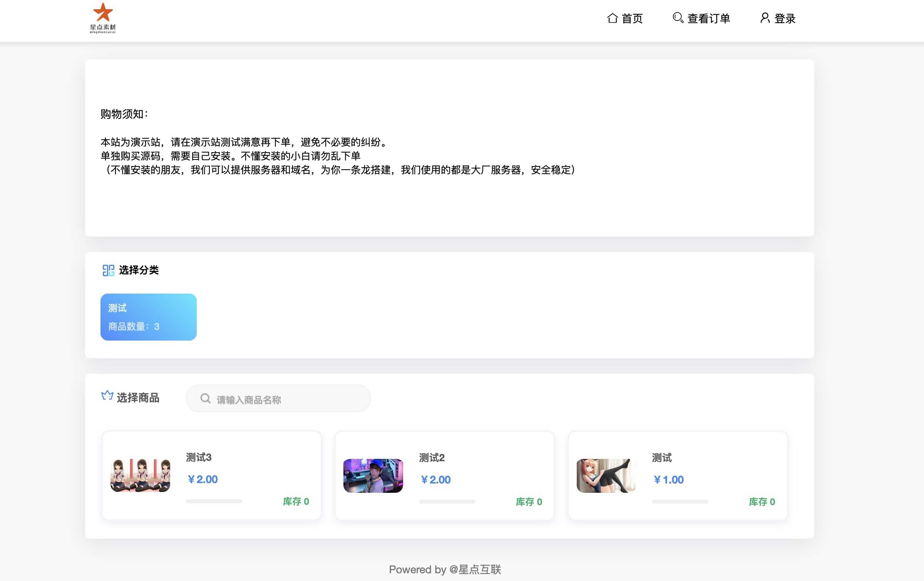Select the 测试 product card on the right
This screenshot has height=581, width=924.
point(678,475)
